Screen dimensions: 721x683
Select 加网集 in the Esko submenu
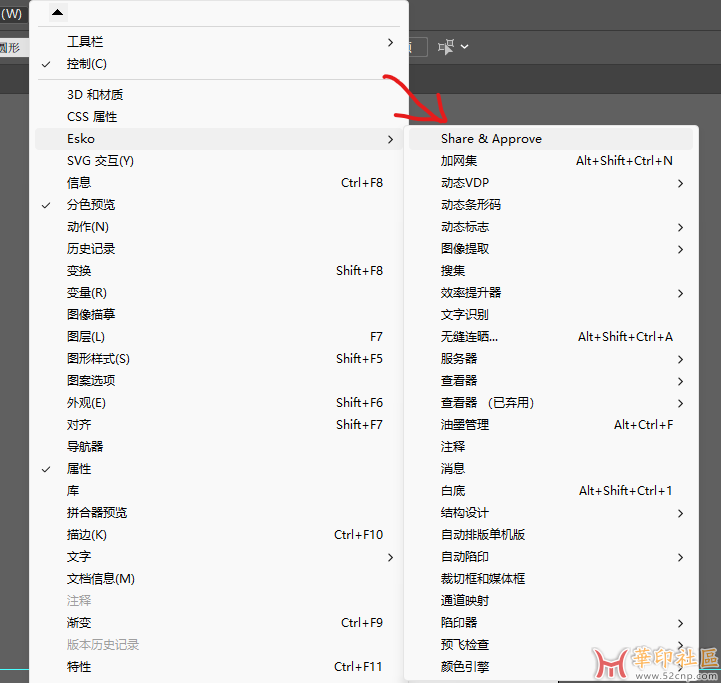coord(551,161)
